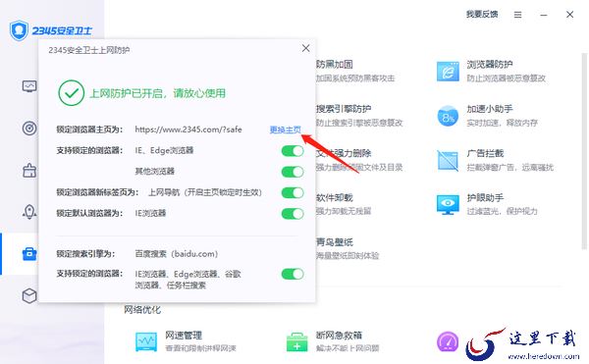589x364 pixels.
Task: Click 加速小助手 title text
Action: (490, 109)
